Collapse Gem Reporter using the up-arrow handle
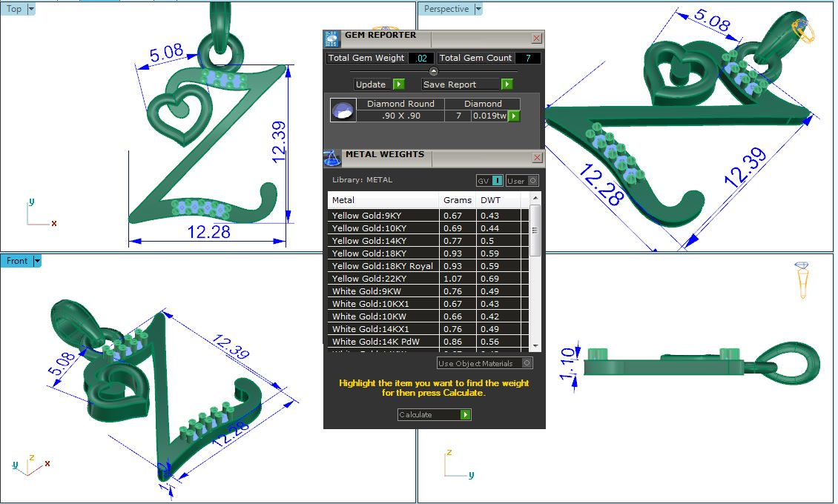The image size is (838, 504). pyautogui.click(x=434, y=71)
